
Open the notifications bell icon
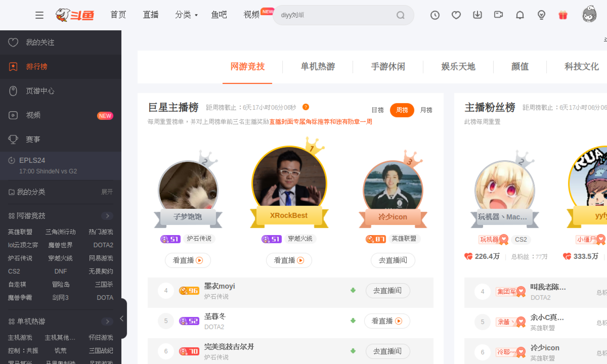coord(520,15)
